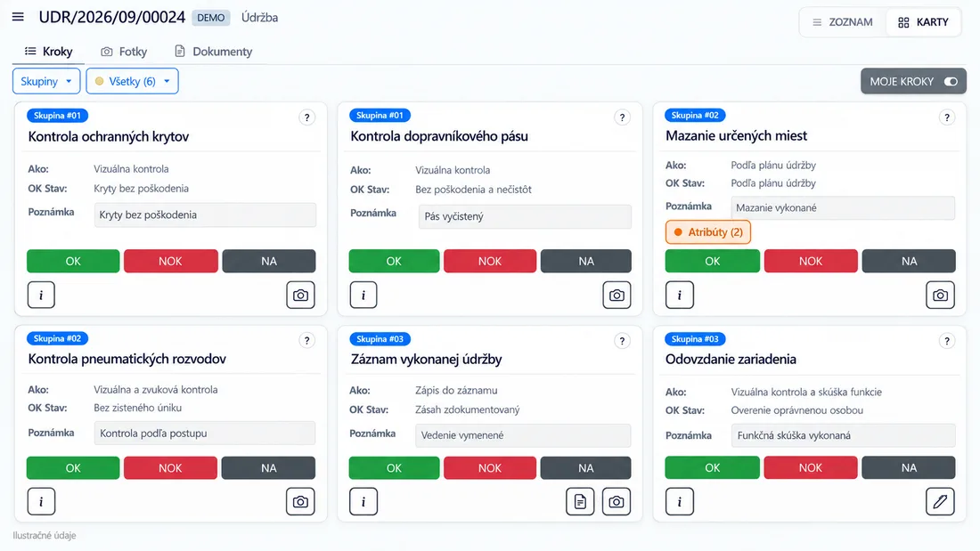
Task: Open document icon for Záznam vykonanej údržby
Action: pyautogui.click(x=580, y=502)
